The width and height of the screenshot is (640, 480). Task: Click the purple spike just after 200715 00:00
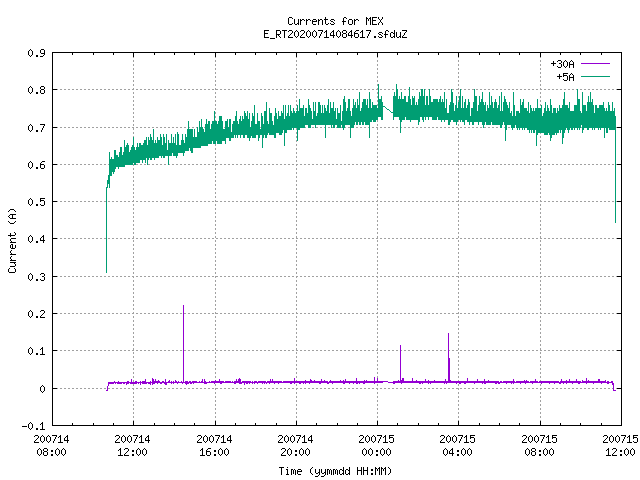pyautogui.click(x=400, y=363)
